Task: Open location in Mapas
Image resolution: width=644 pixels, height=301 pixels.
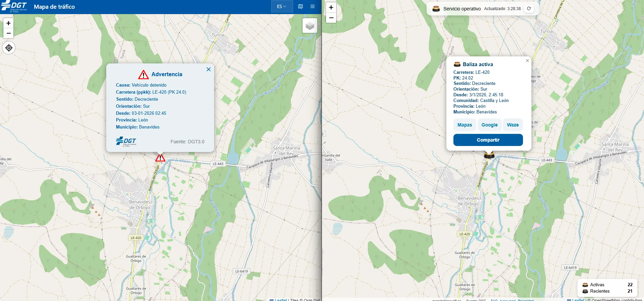Action: click(x=465, y=125)
